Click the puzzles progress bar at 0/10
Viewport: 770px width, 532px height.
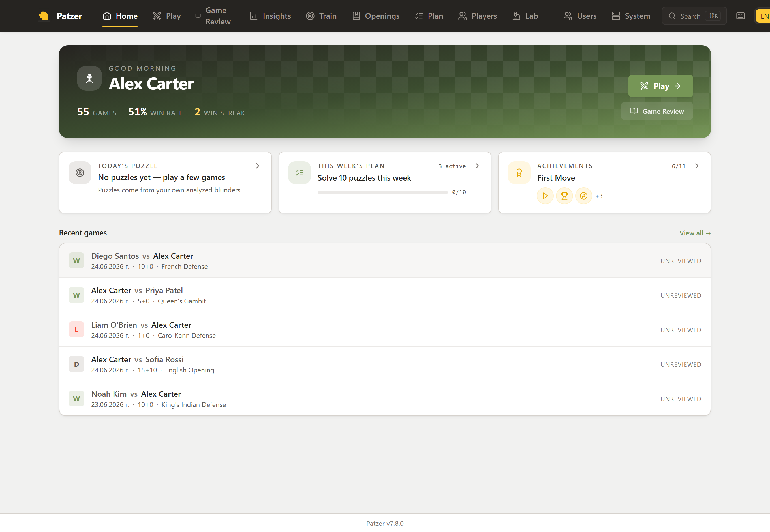(x=382, y=192)
